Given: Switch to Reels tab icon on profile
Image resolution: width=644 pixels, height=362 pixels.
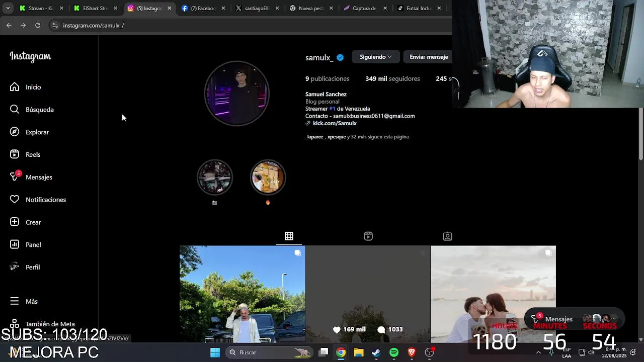Looking at the screenshot, I should point(368,236).
